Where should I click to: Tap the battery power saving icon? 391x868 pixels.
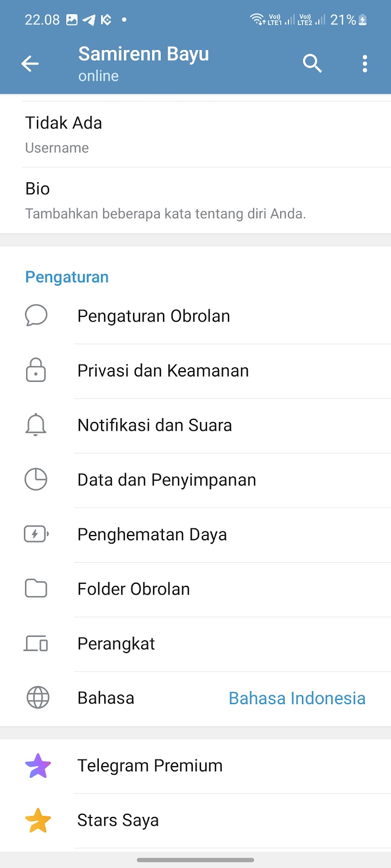click(x=36, y=534)
